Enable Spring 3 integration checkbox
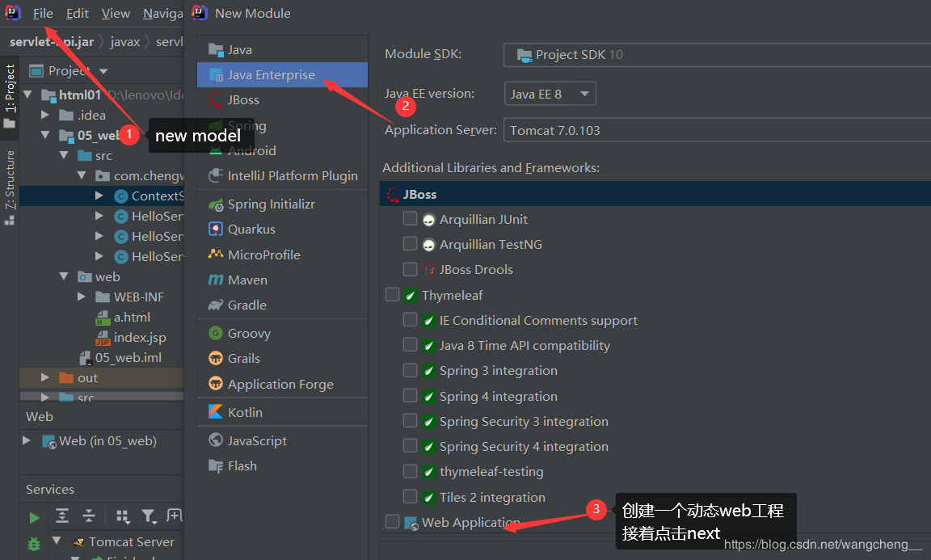This screenshot has height=560, width=931. (x=410, y=370)
